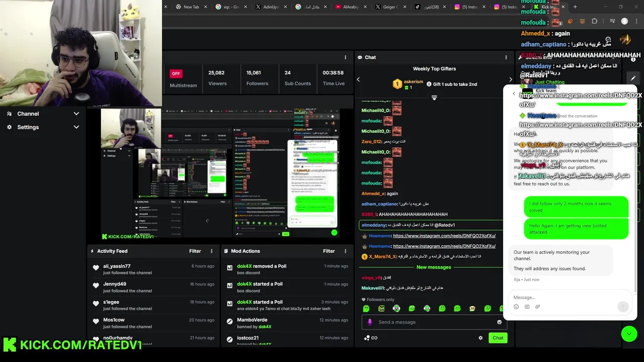The image size is (644, 362).
Task: Expand the Settings sidebar section
Action: click(x=43, y=127)
